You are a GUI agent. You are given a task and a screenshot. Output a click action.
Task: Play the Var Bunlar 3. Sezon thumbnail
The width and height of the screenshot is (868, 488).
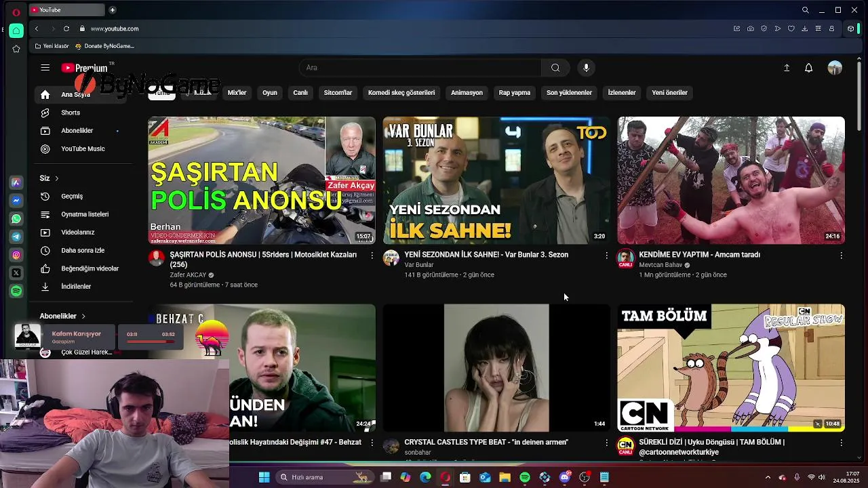tap(496, 180)
